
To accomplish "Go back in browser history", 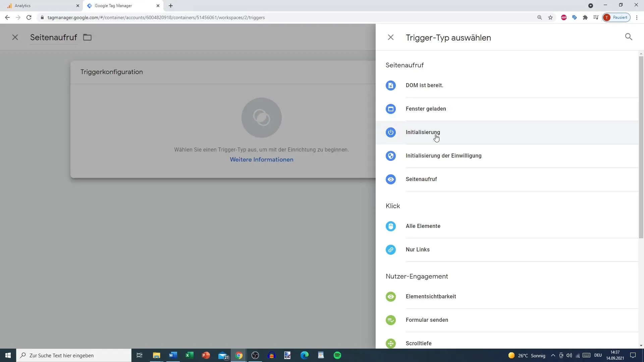I will (x=7, y=17).
